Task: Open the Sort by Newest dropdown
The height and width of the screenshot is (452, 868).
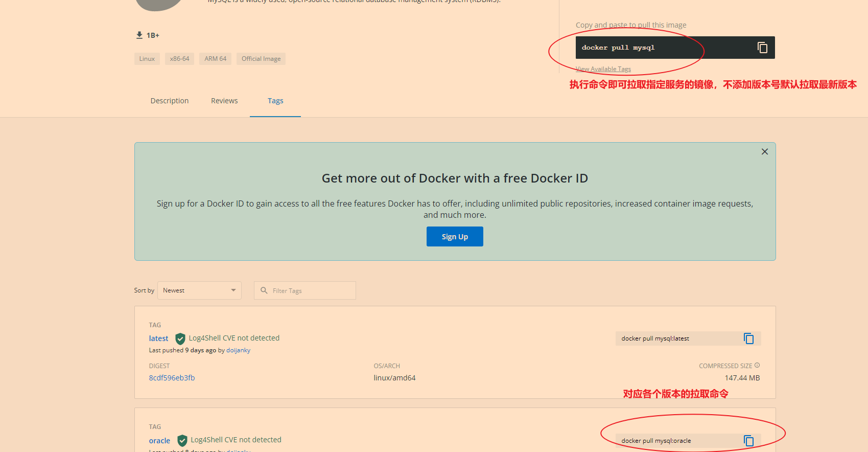Action: click(199, 290)
